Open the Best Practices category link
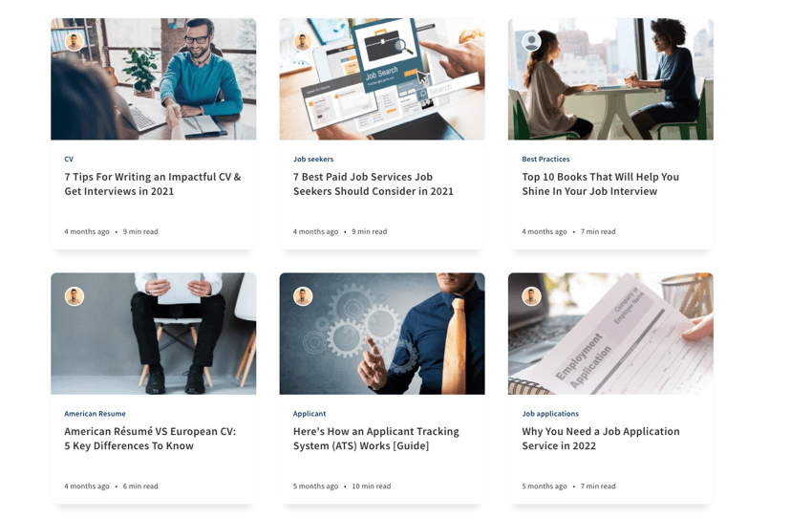Viewport: 812px width, 518px height. coord(545,159)
